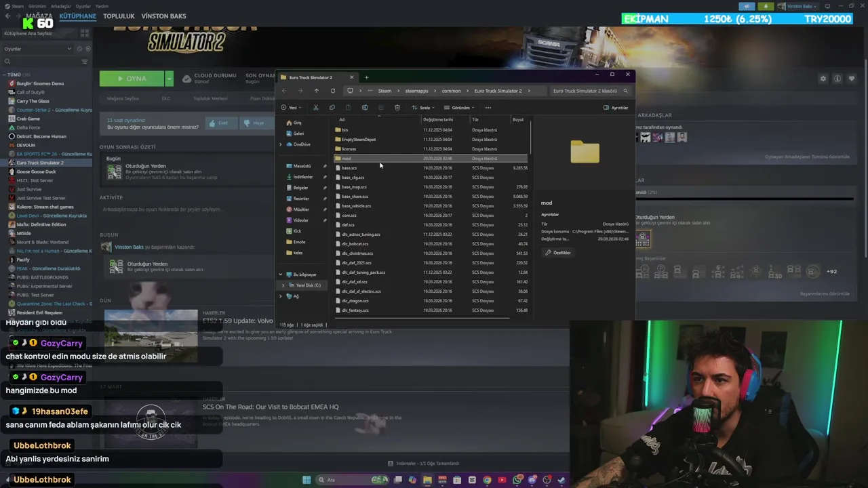Open the Sırala sort dropdown
Viewport: 868px width, 488px height.
point(423,108)
